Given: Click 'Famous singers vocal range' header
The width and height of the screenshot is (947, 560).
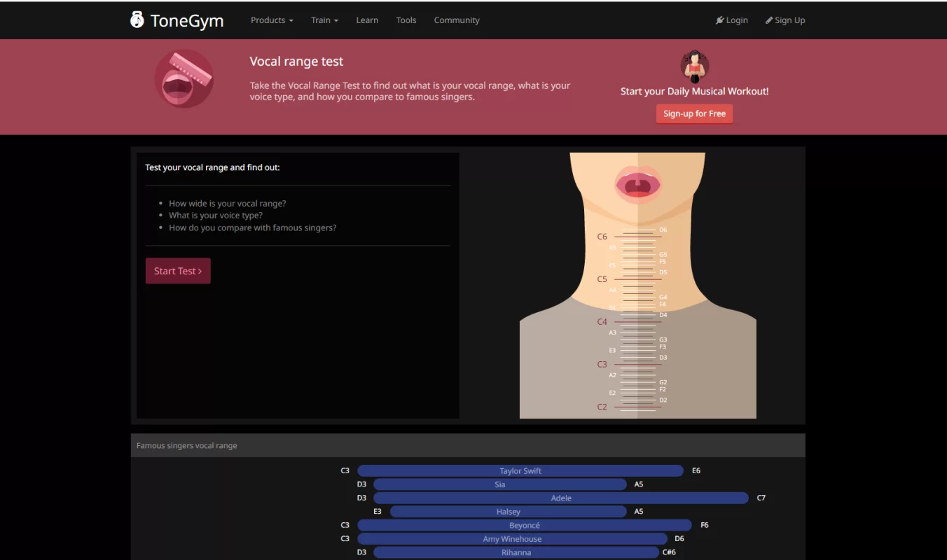Looking at the screenshot, I should [x=187, y=446].
